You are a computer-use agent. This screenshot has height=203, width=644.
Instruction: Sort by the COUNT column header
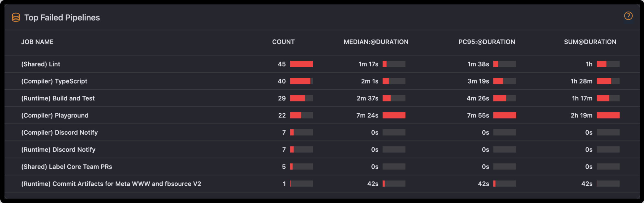pos(283,42)
